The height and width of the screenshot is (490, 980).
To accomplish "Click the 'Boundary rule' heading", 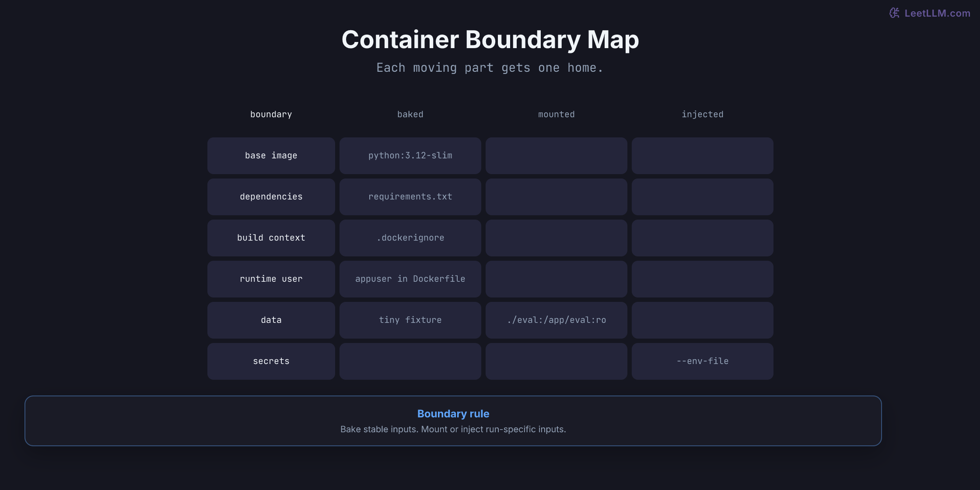I will pos(453,414).
